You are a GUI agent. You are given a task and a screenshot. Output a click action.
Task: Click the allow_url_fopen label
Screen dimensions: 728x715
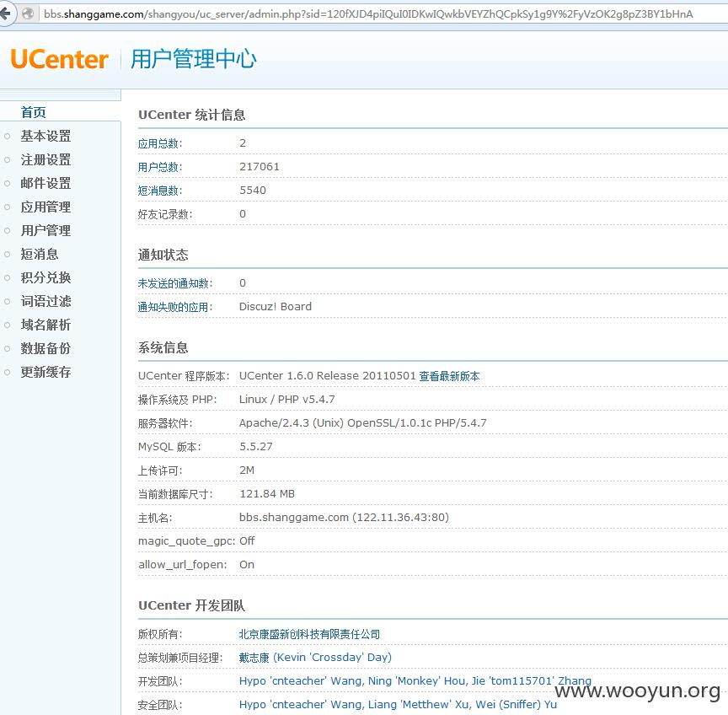click(x=183, y=565)
